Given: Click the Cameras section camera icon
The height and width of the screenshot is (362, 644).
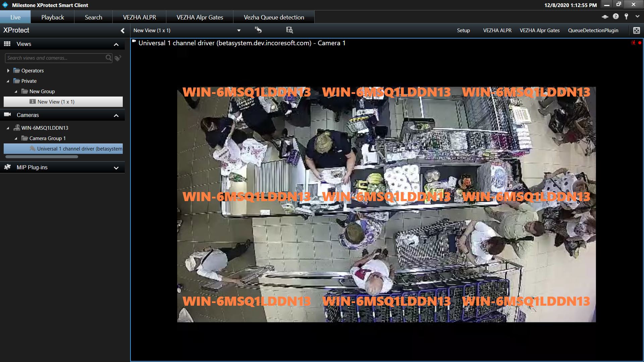Looking at the screenshot, I should [x=7, y=115].
